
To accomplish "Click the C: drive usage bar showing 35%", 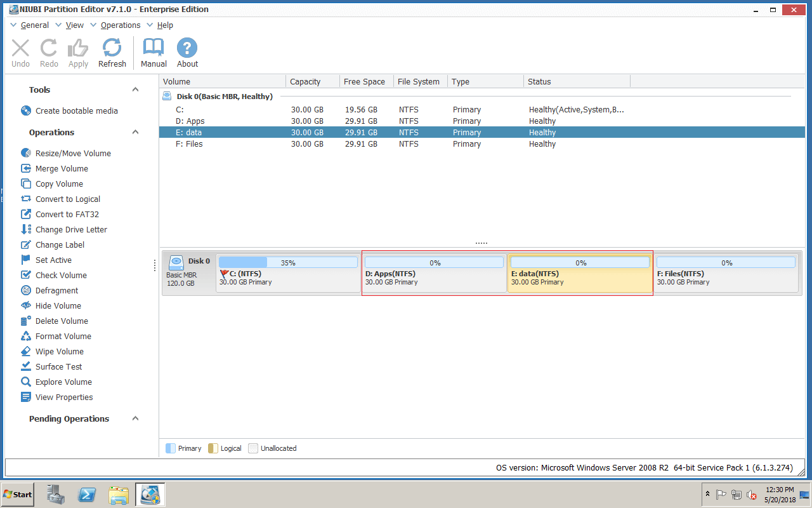I will pos(288,262).
